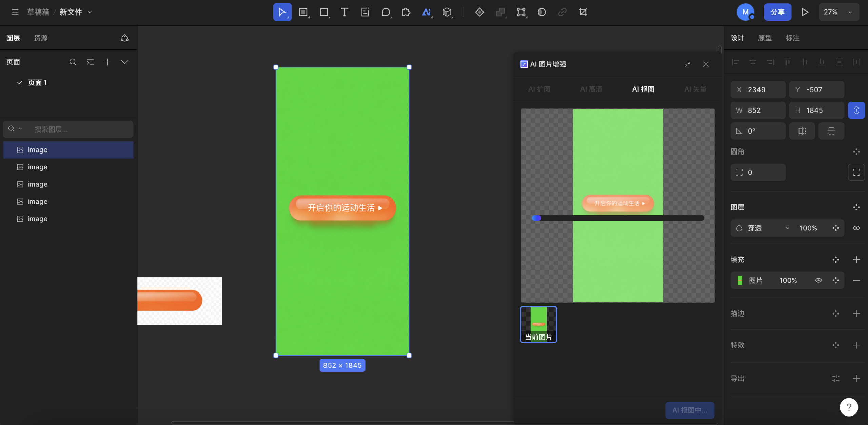Screen dimensions: 868x425
Task: Open the AI tools icon
Action: pyautogui.click(x=427, y=12)
